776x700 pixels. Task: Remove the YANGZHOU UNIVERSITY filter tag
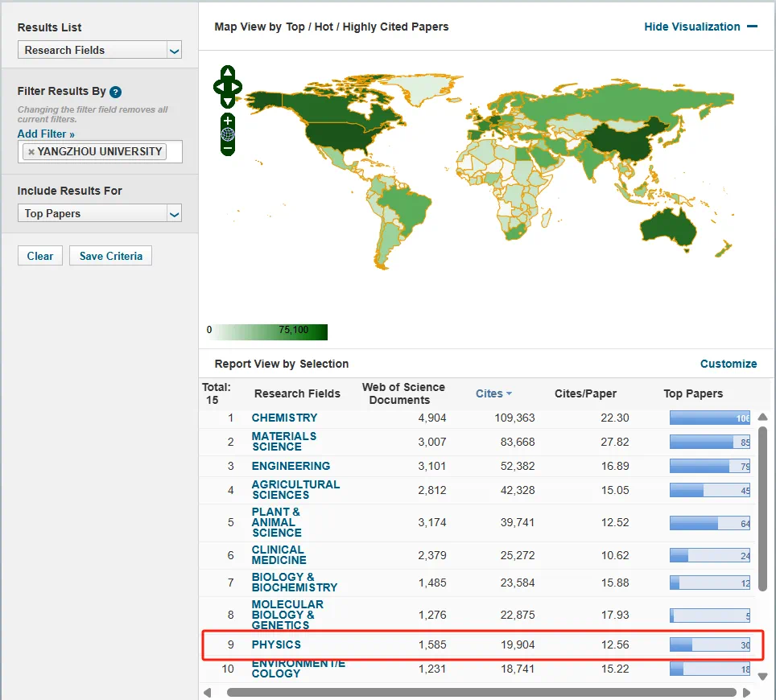tap(31, 151)
